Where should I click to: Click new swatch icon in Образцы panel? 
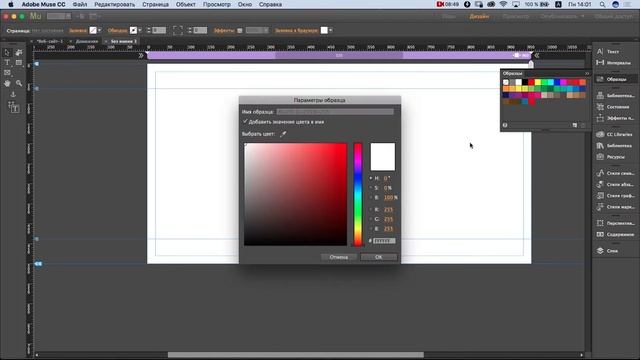pos(575,125)
